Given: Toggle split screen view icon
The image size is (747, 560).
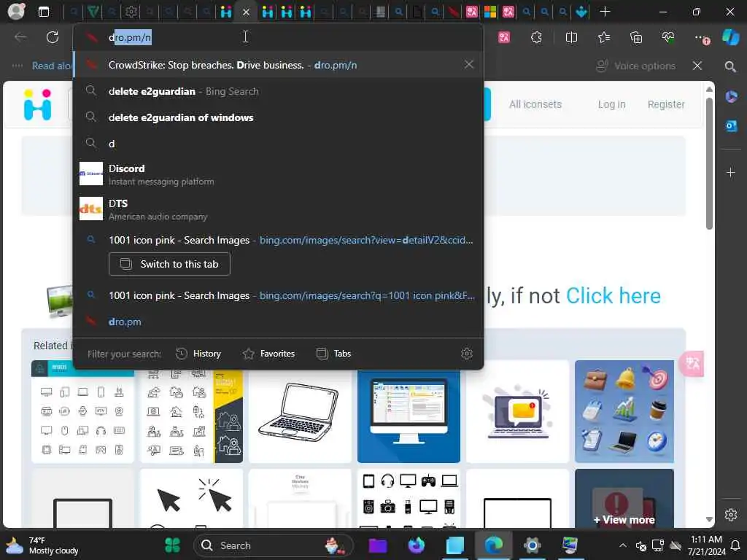Looking at the screenshot, I should point(571,38).
